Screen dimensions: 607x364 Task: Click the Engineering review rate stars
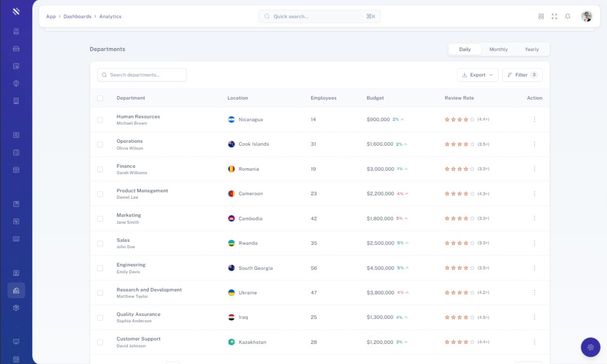click(459, 268)
